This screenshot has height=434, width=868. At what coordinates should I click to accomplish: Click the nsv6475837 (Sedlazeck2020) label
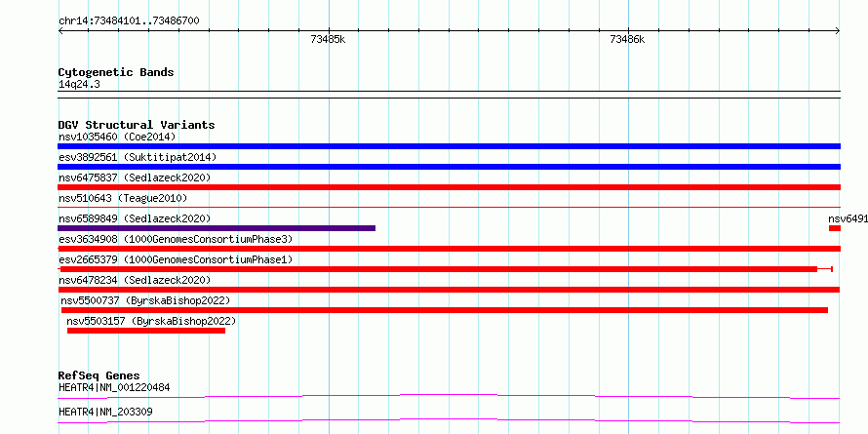pyautogui.click(x=135, y=178)
